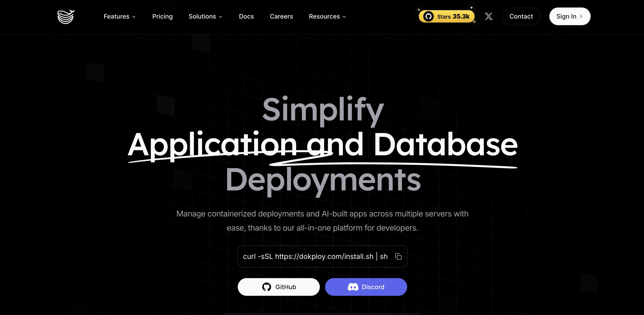This screenshot has height=315, width=644.
Task: Click the Contact button
Action: point(521,17)
